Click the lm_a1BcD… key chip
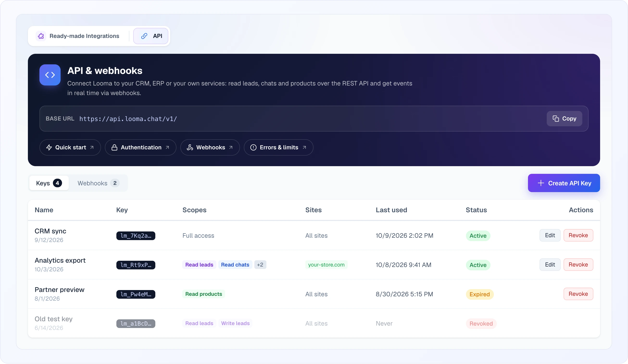 (136, 324)
